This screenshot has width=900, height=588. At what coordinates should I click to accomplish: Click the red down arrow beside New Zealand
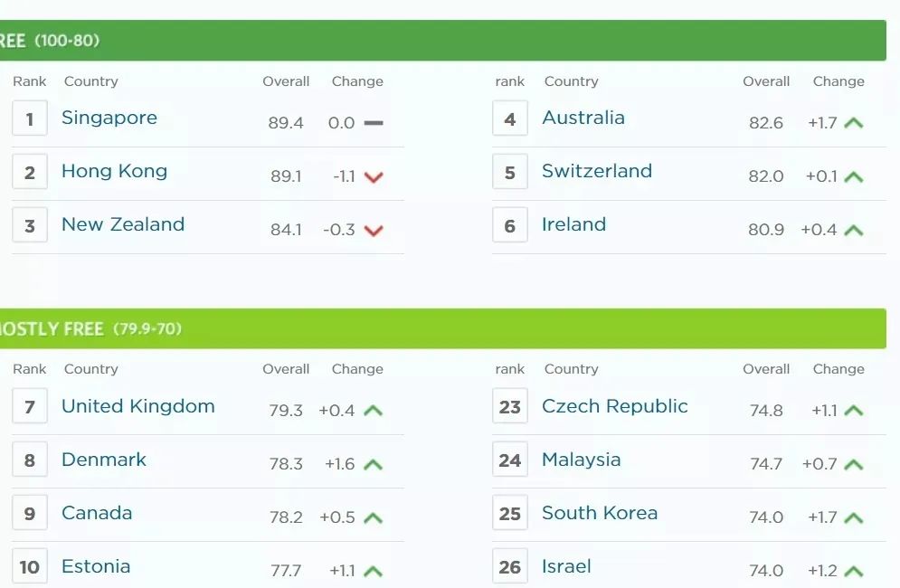click(x=374, y=231)
